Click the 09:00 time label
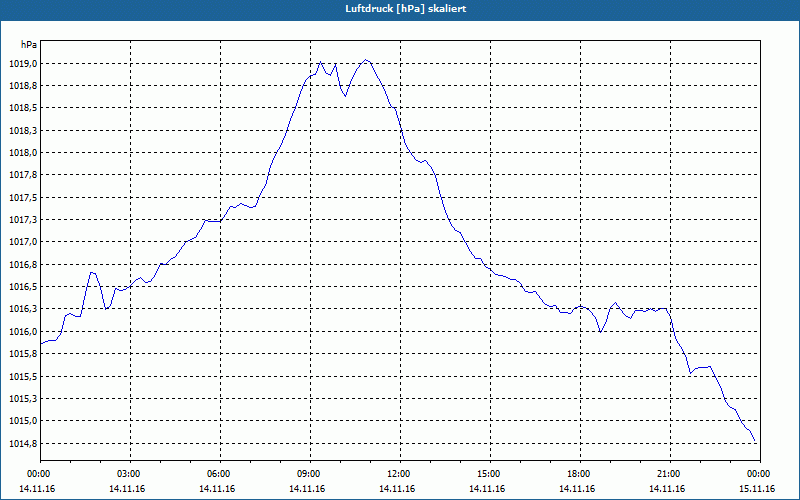 click(x=310, y=474)
